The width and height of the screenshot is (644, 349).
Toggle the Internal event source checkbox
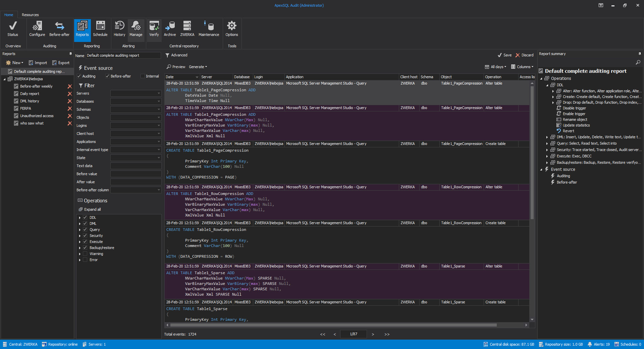click(143, 76)
